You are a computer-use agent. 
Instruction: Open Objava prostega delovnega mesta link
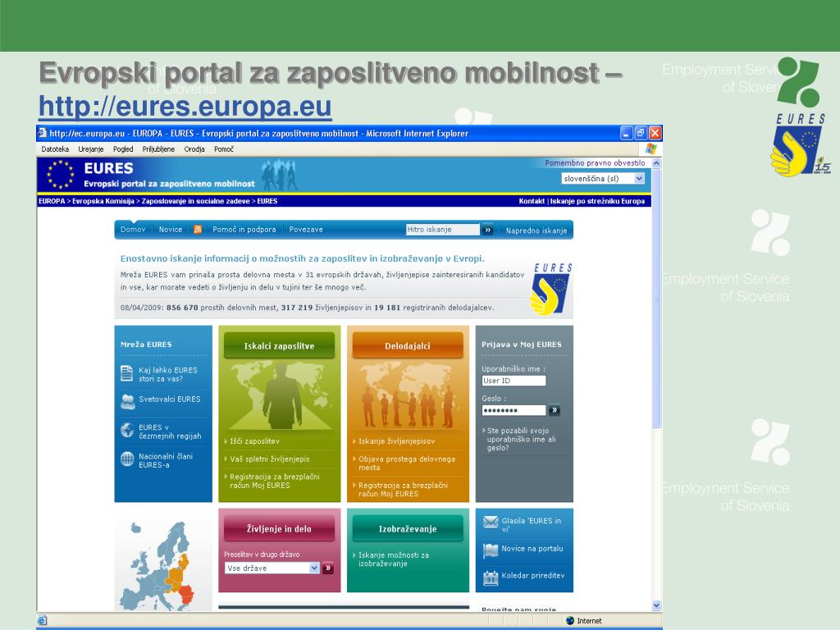click(x=407, y=463)
